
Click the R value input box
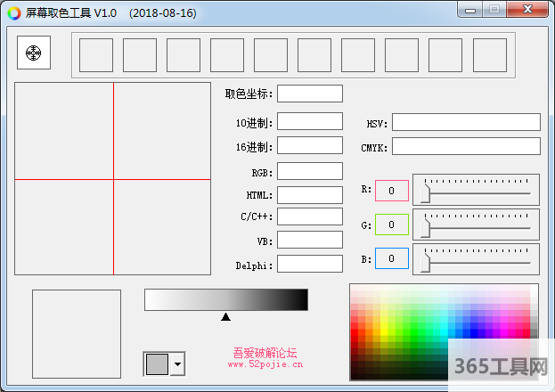[x=391, y=190]
